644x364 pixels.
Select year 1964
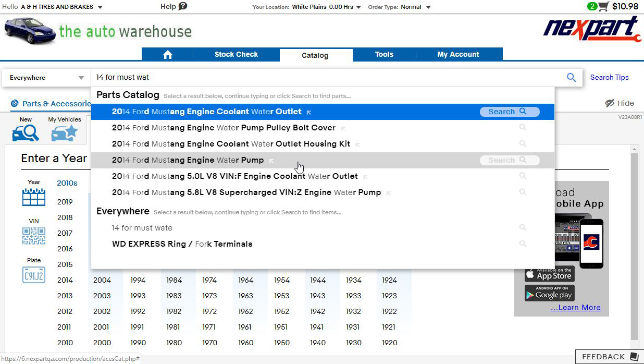[x=246, y=280]
